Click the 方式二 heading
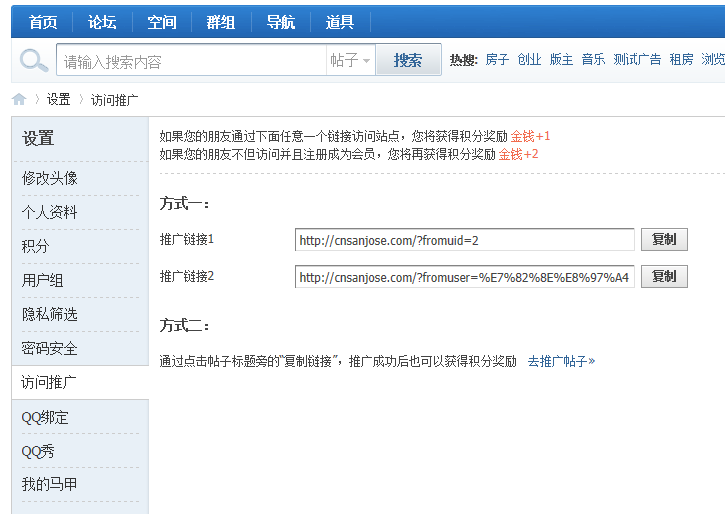This screenshot has width=725, height=514. click(184, 326)
